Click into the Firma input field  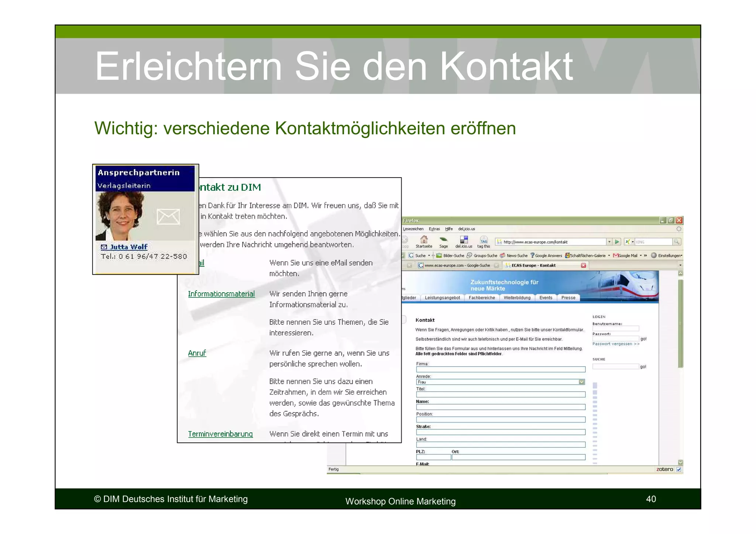click(501, 369)
